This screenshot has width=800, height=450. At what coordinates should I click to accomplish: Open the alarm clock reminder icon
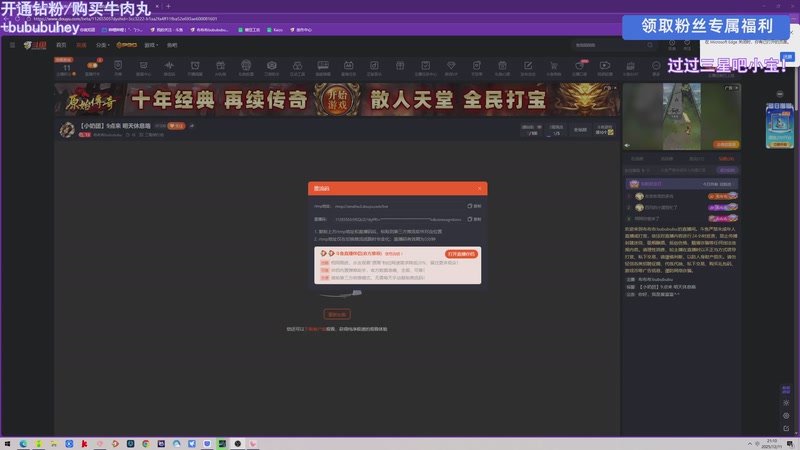coord(195,65)
